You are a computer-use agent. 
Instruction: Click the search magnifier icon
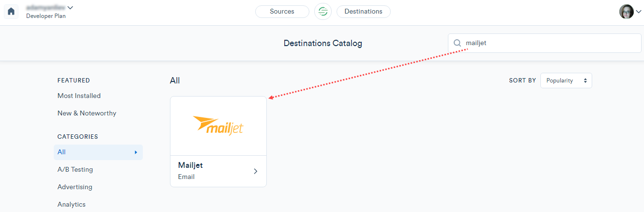tap(457, 43)
